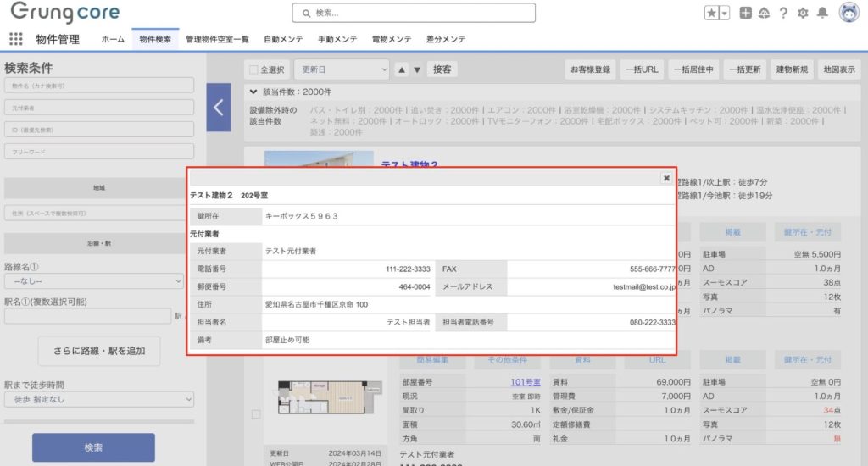The width and height of the screenshot is (868, 466).
Task: Sort ascending with the up triangle
Action: click(403, 69)
